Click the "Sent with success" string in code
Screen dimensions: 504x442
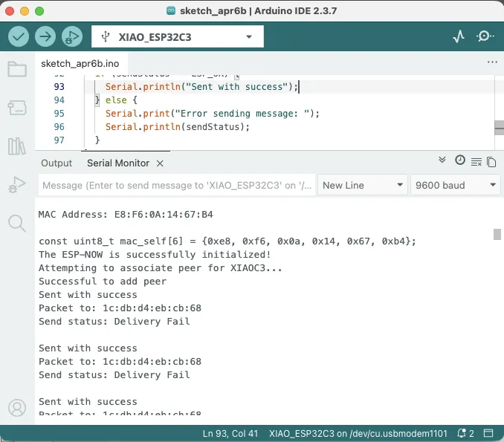(x=236, y=87)
